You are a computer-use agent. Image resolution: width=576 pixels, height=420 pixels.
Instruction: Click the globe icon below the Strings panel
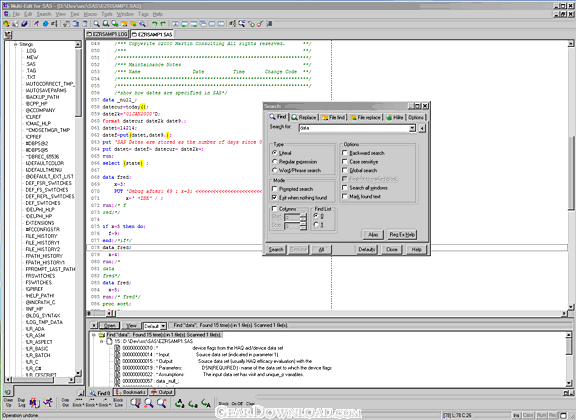7,392
